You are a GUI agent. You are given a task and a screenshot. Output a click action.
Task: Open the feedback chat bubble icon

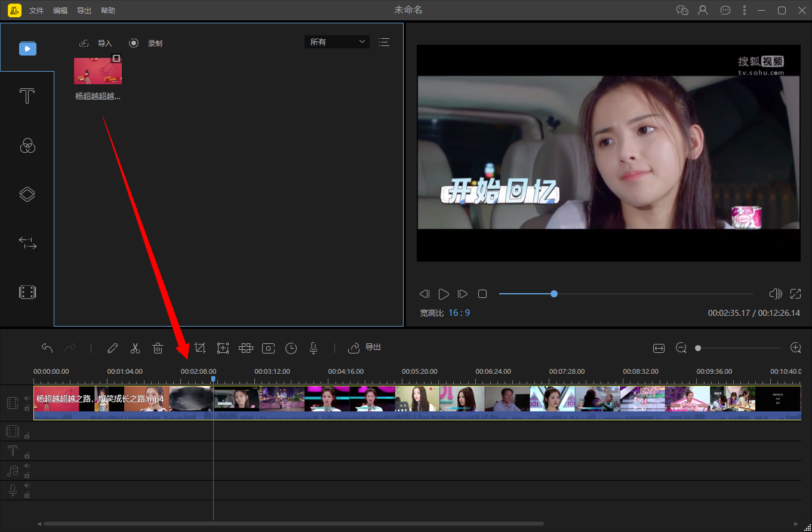click(725, 10)
